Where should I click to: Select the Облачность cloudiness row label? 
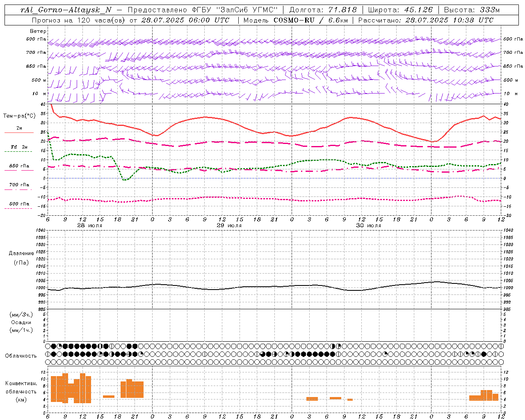click(x=21, y=356)
